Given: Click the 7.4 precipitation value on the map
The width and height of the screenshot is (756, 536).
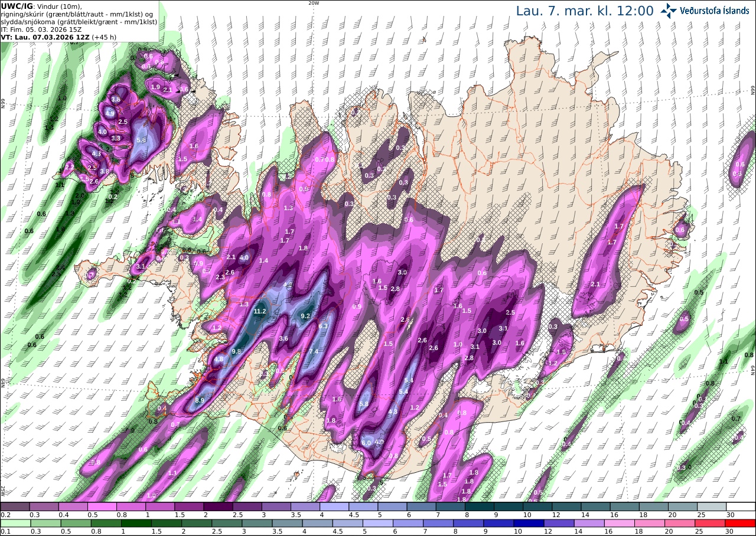Looking at the screenshot, I should click(x=314, y=352).
